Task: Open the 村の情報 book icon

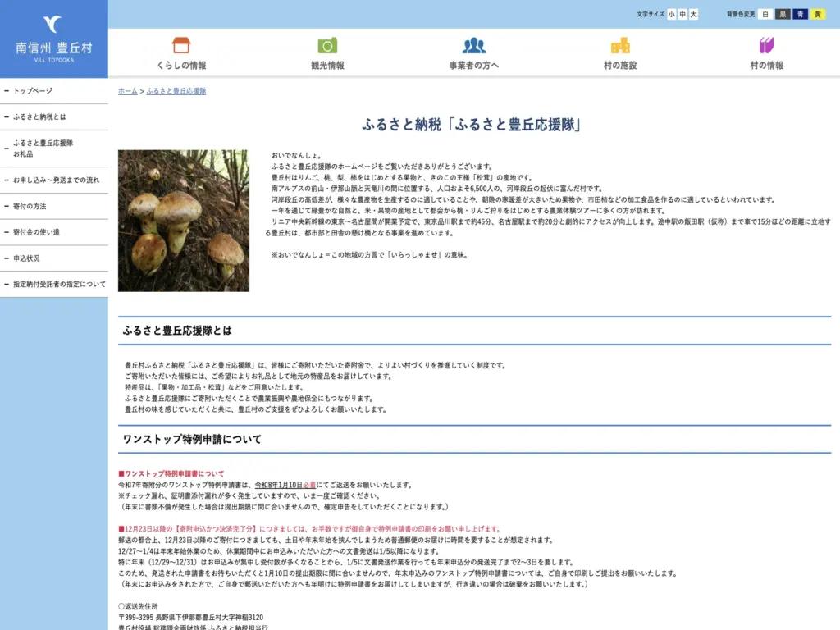Action: coord(766,45)
